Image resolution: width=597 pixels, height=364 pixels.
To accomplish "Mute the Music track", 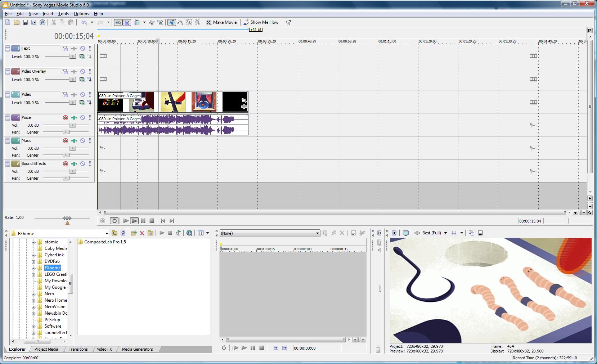I will pos(82,141).
